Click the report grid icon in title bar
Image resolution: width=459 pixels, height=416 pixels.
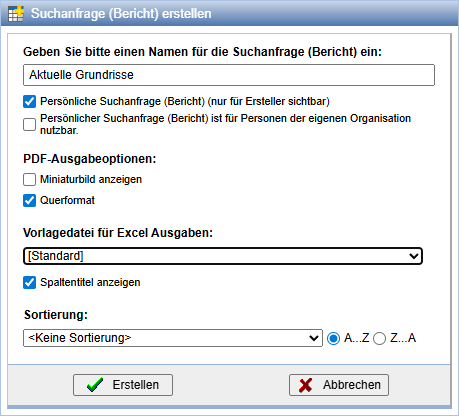click(x=16, y=14)
